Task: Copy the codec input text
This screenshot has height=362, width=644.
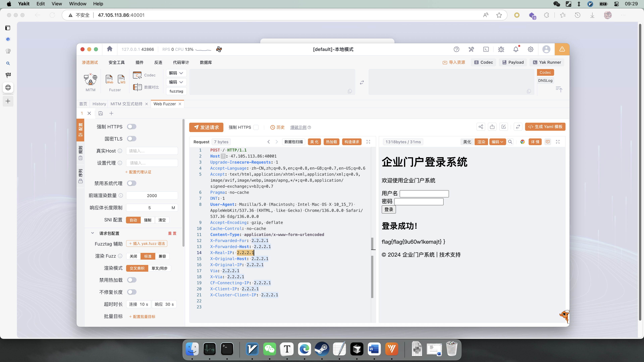Action: (350, 91)
